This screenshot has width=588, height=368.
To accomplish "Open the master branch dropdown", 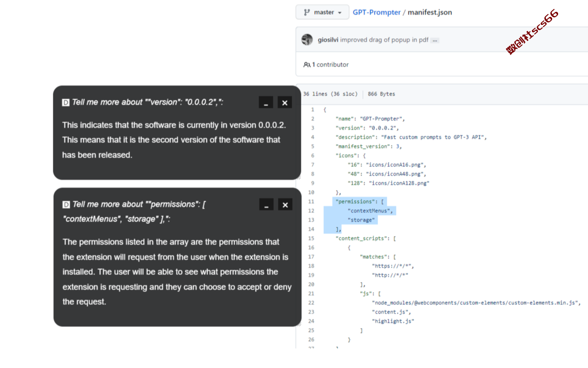I will (322, 12).
